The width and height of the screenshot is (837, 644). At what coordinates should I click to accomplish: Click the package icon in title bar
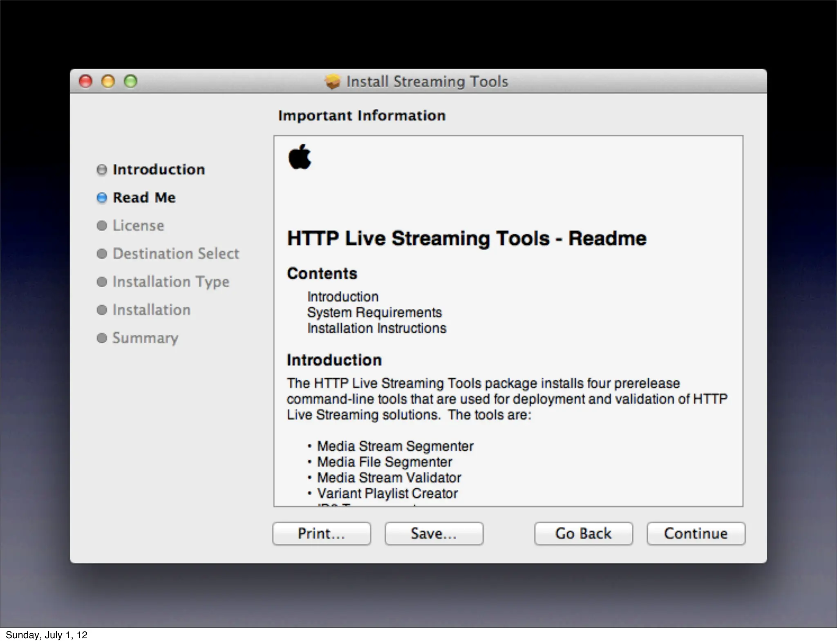(x=333, y=81)
